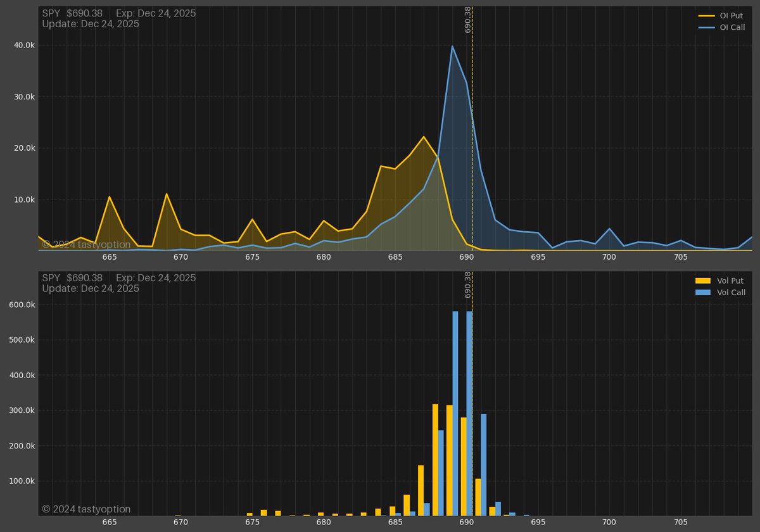The width and height of the screenshot is (760, 532).
Task: Select the yellow Vol Put bar at strike 691
Action: point(478,497)
